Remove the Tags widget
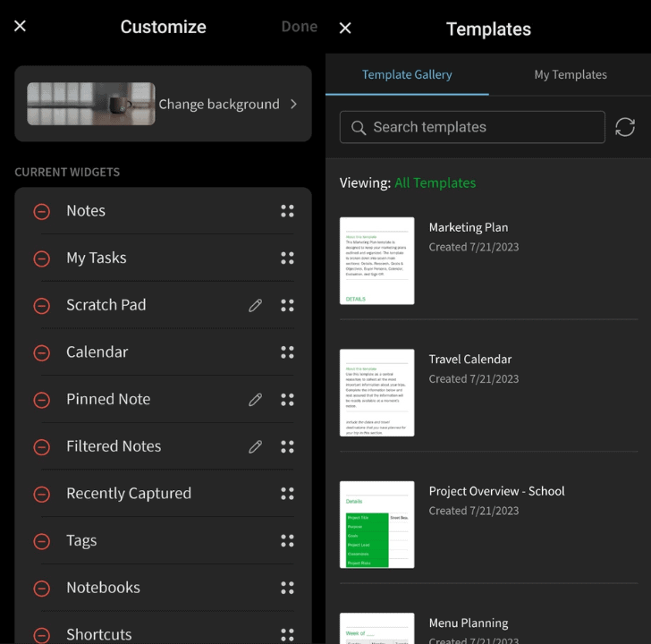Screen dimensions: 651x644 point(41,541)
